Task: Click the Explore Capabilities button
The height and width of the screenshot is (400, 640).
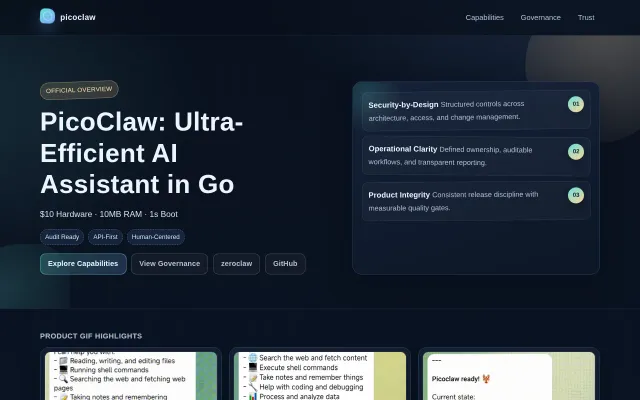Action: pos(83,264)
